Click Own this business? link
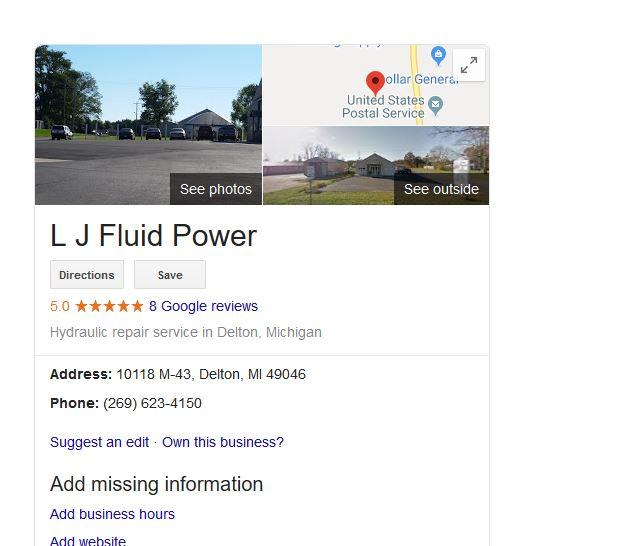 [223, 442]
